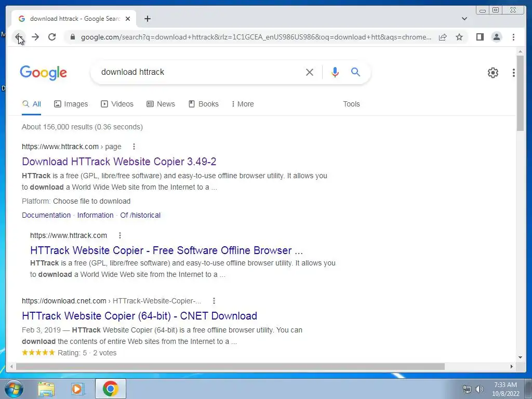Share this page using the share icon
Screen dimensions: 532x399
click(x=443, y=37)
